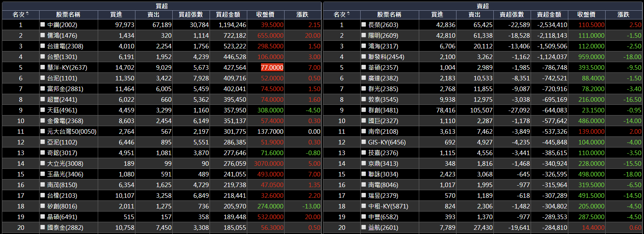Image resolution: width=644 pixels, height=234 pixels.
Task: Tick the checkbox for 華碩(2357)
Action: click(x=364, y=67)
